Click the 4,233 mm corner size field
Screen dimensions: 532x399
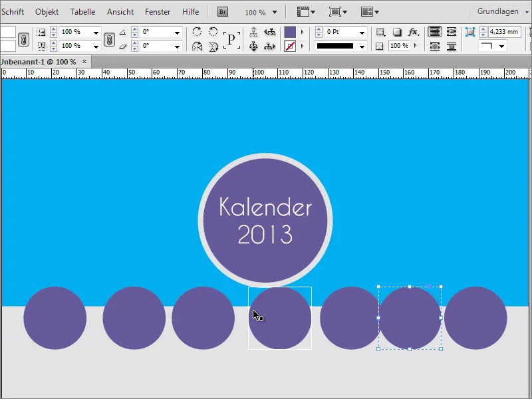coord(505,32)
